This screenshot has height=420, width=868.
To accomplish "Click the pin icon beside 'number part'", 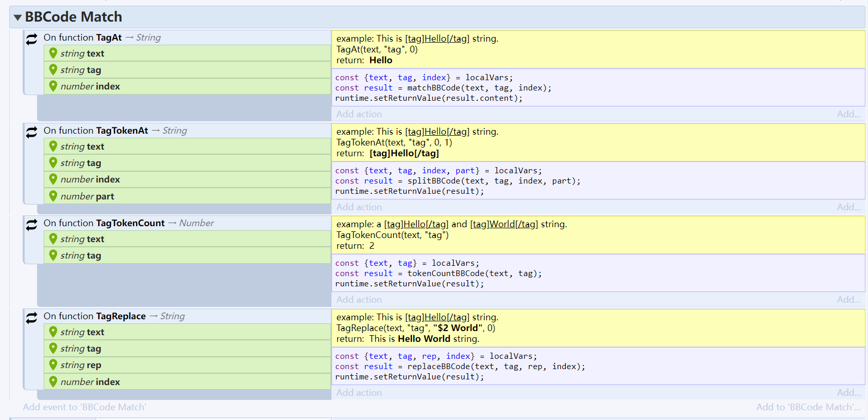I will [x=53, y=196].
